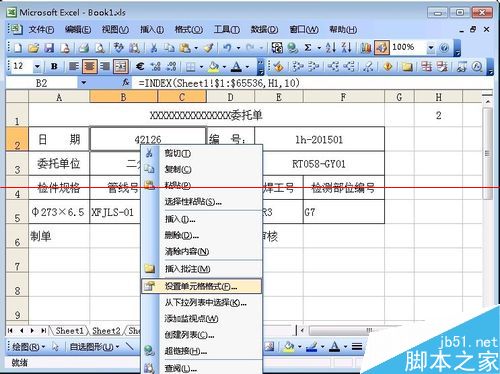Go to first sheet navigation button
500x374 pixels.
(10, 331)
